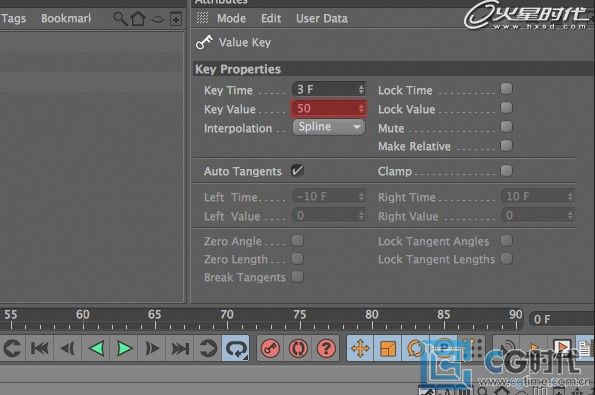Click the Right Time stepper arrows
Screen dimensions: 595x395
[570, 197]
